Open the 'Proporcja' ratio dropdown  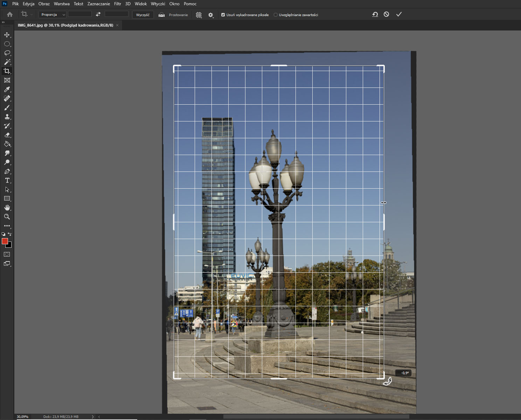(x=52, y=15)
